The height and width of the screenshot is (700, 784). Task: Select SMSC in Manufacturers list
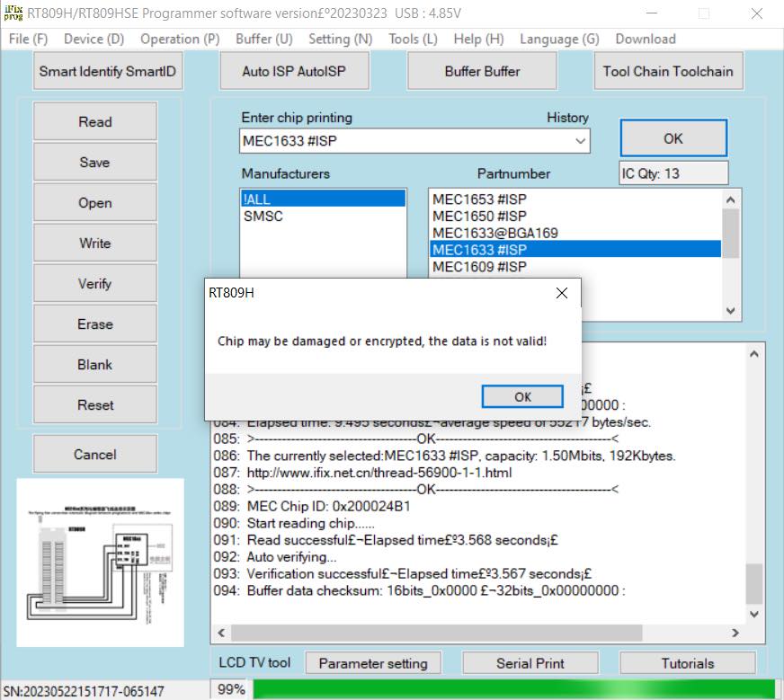click(x=263, y=217)
